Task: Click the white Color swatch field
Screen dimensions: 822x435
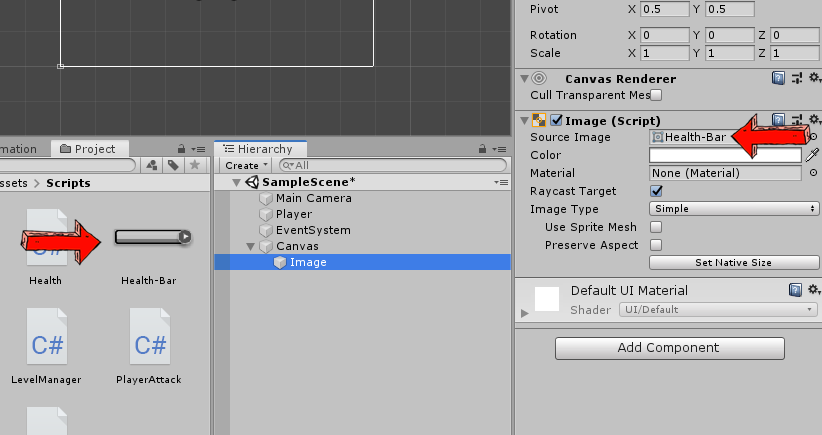Action: 725,155
